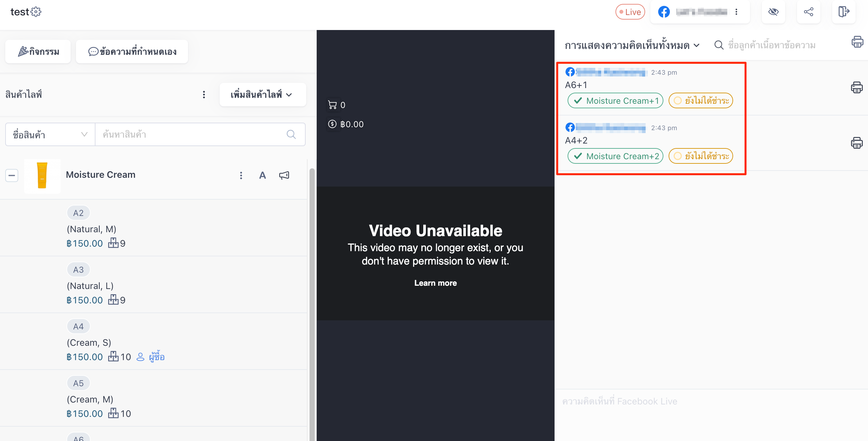868x441 pixels.
Task: Toggle the hide-eye visibility icon in header
Action: (773, 12)
